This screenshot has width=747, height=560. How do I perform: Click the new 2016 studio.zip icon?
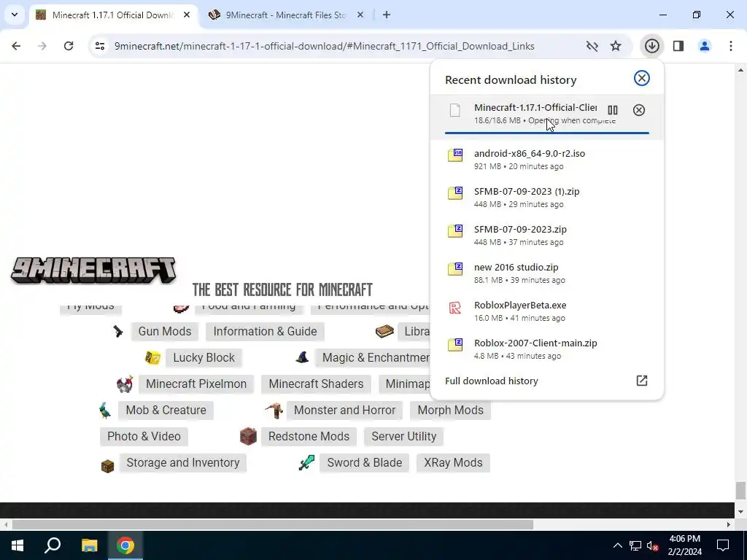[x=455, y=268]
